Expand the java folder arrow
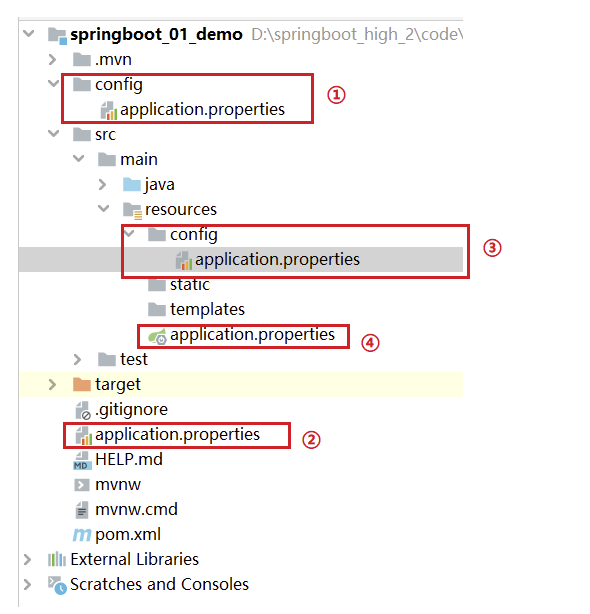Screen dimensions: 590x614 [x=103, y=184]
